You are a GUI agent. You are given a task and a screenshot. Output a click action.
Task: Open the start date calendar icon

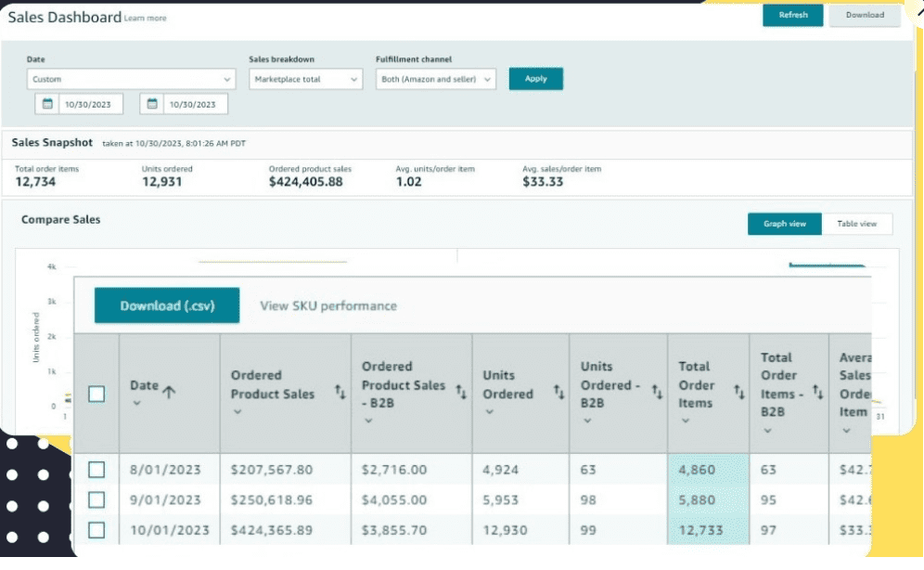(47, 104)
